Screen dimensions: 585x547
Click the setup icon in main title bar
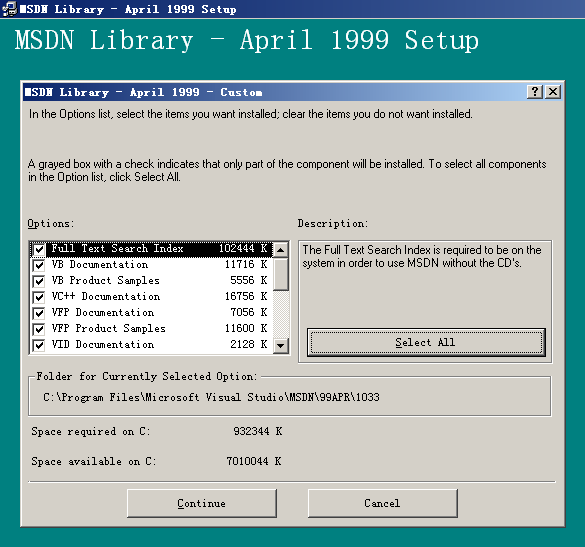pos(9,9)
